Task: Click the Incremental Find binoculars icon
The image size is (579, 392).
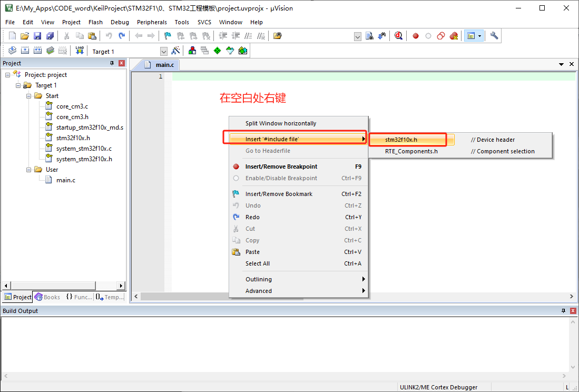Action: point(382,36)
